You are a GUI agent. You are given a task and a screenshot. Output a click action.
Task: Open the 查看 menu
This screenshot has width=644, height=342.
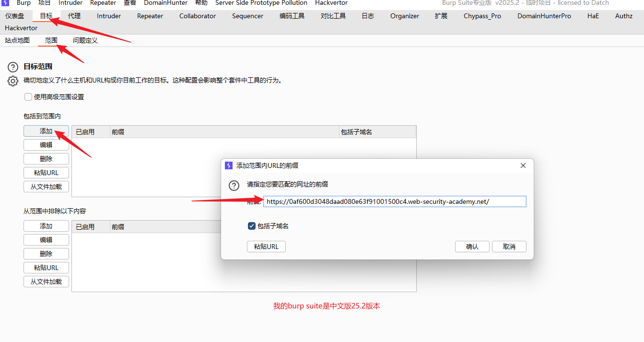(130, 3)
